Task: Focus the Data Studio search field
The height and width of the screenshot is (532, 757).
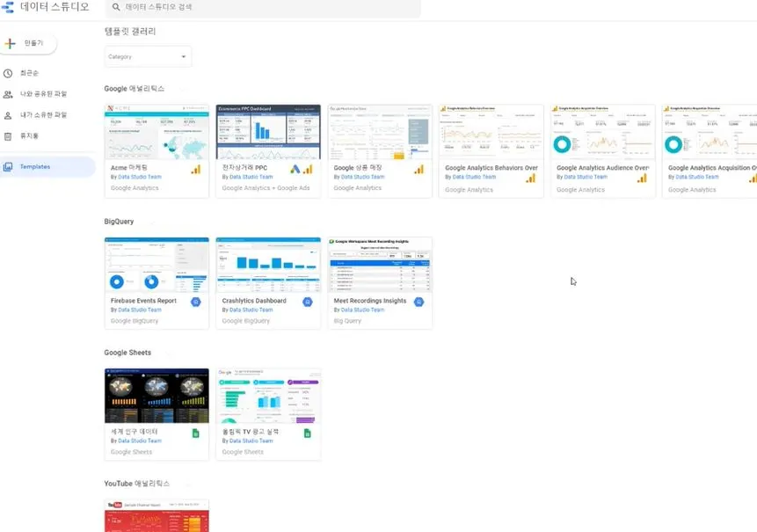Action: click(x=263, y=7)
